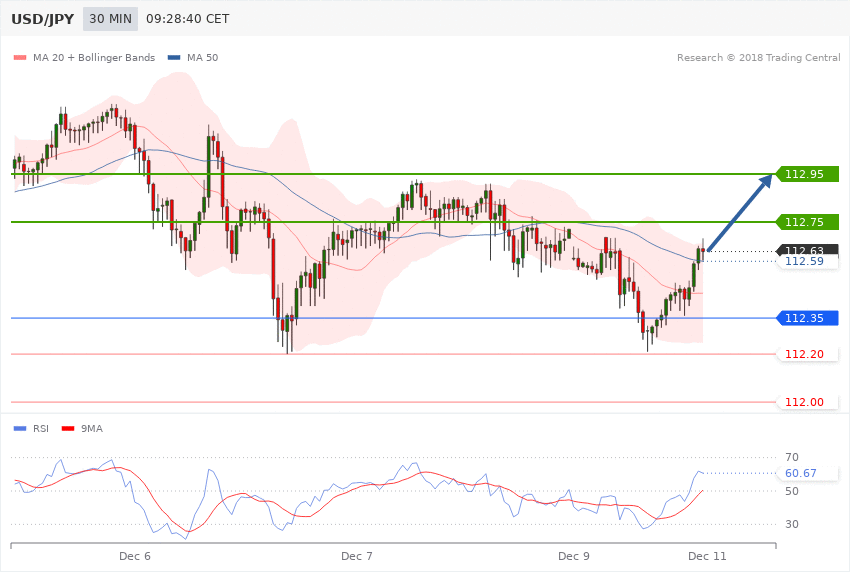850x576 pixels.
Task: Click the RSI blue legend swatch
Action: pyautogui.click(x=20, y=429)
